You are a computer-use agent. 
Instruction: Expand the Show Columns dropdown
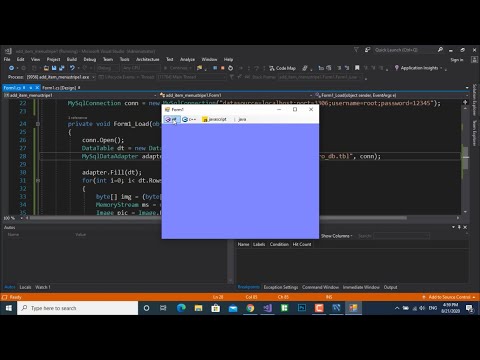tap(337, 236)
